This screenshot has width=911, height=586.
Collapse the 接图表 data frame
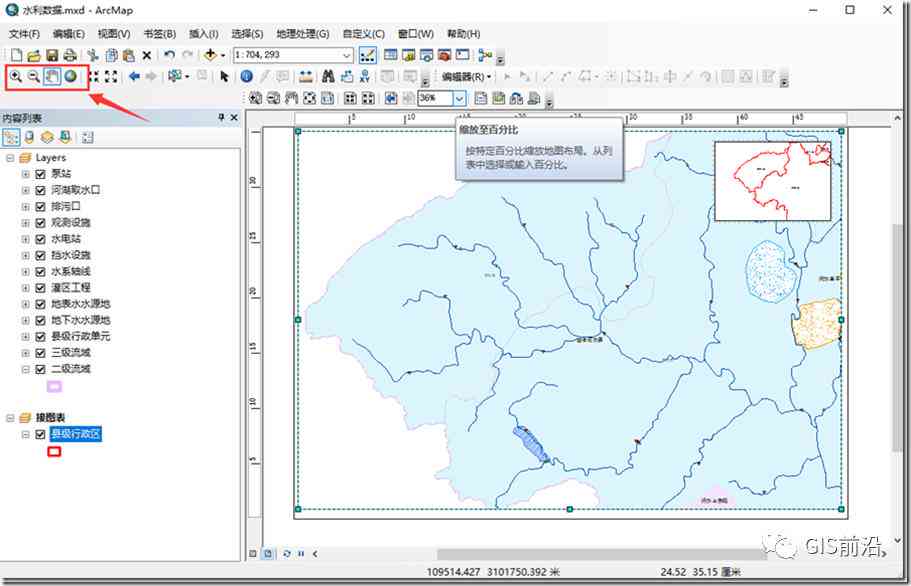[x=10, y=418]
